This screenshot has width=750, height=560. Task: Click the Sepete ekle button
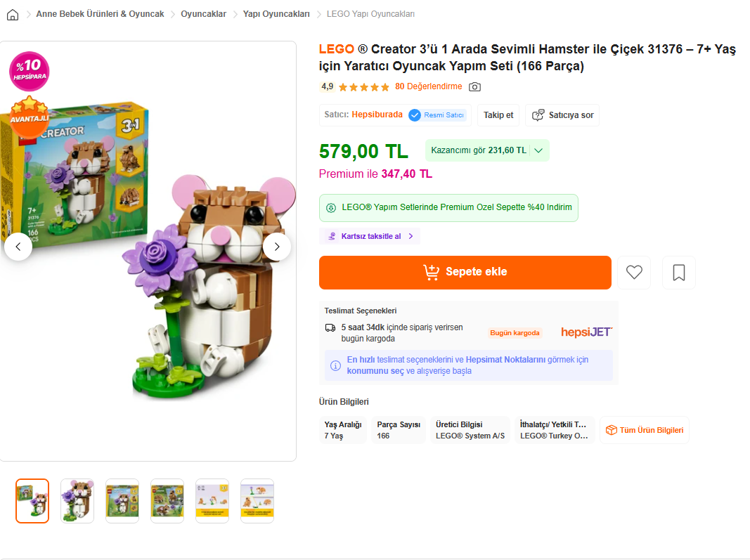coord(465,273)
